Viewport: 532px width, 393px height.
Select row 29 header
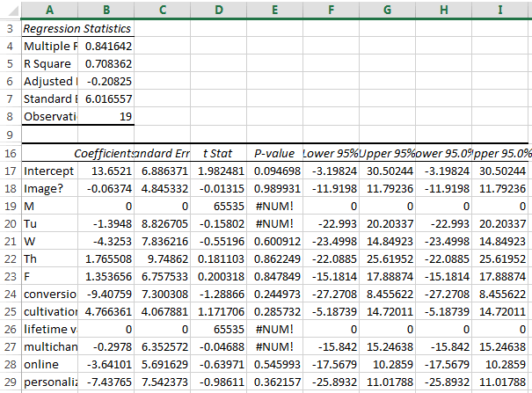point(10,384)
